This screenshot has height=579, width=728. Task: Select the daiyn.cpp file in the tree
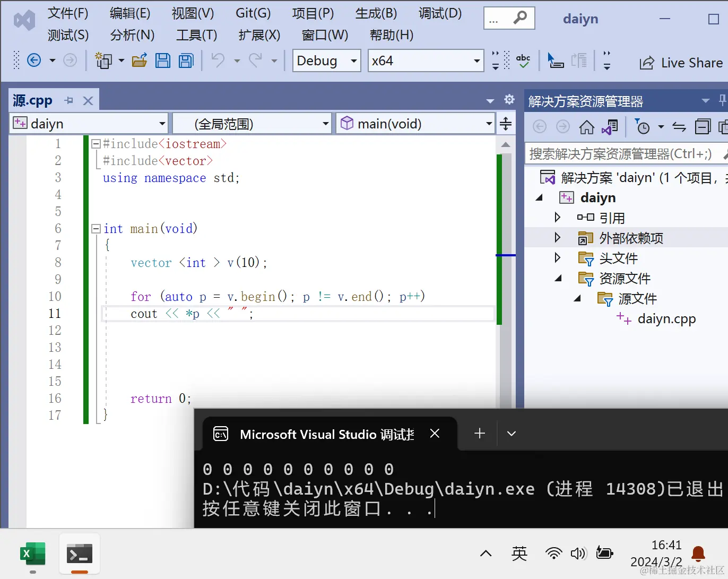coord(666,318)
